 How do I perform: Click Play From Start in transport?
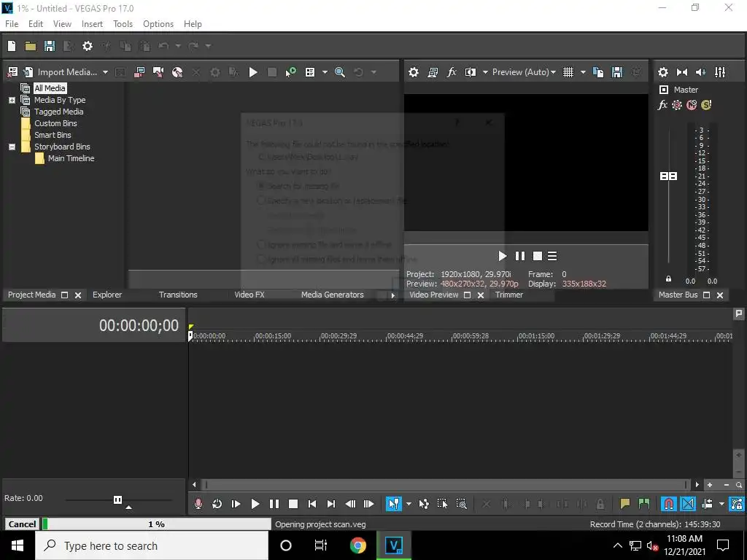[236, 504]
